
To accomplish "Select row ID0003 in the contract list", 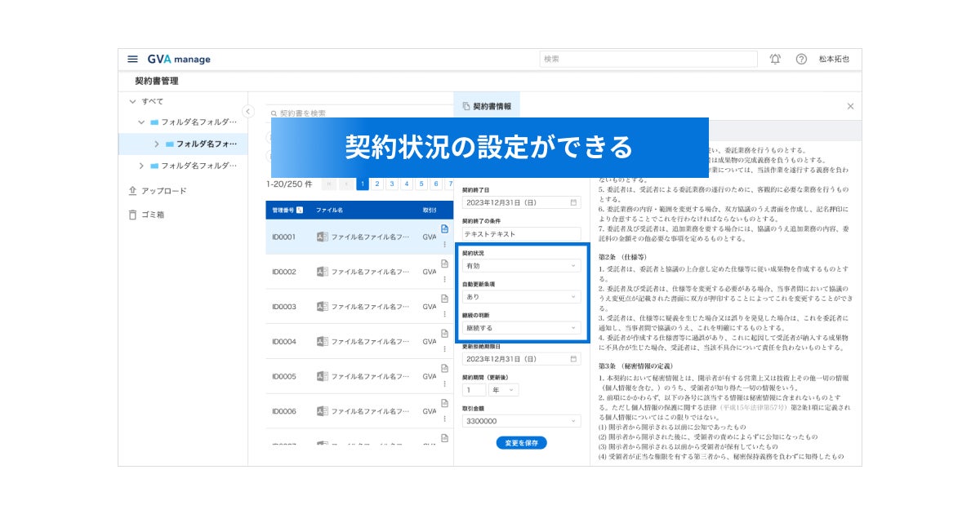I will coord(359,307).
